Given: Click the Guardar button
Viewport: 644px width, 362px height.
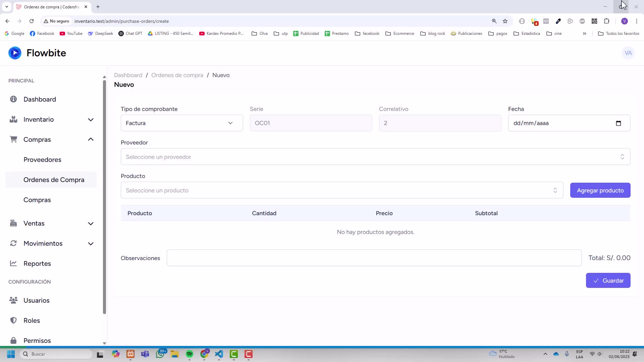Looking at the screenshot, I should tap(608, 281).
